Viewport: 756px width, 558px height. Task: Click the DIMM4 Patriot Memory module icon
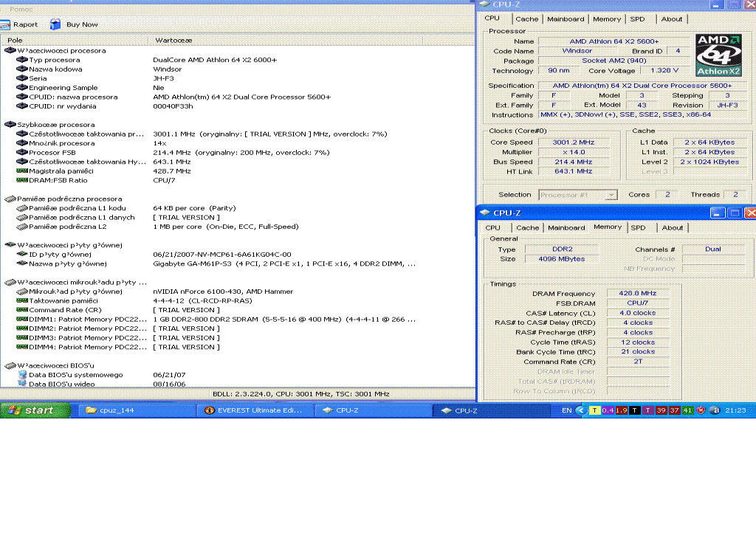point(21,347)
